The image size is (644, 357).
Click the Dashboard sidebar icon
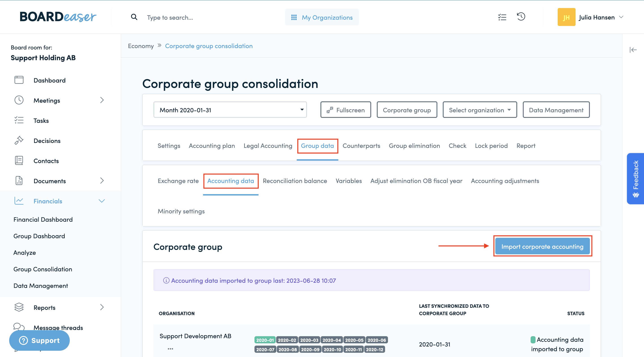coord(19,80)
